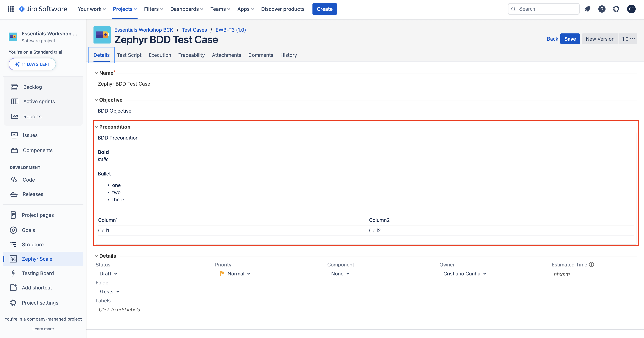
Task: Switch to the Traceability tab
Action: (191, 55)
